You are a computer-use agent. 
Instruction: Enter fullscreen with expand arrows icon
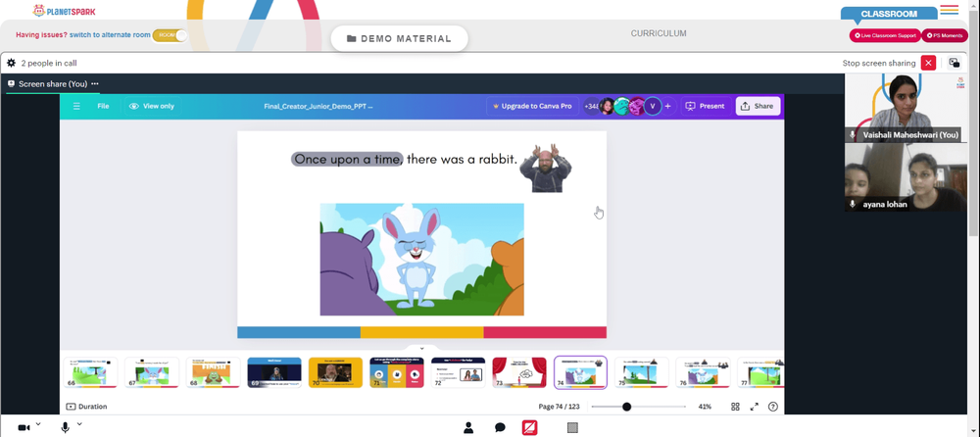(755, 407)
